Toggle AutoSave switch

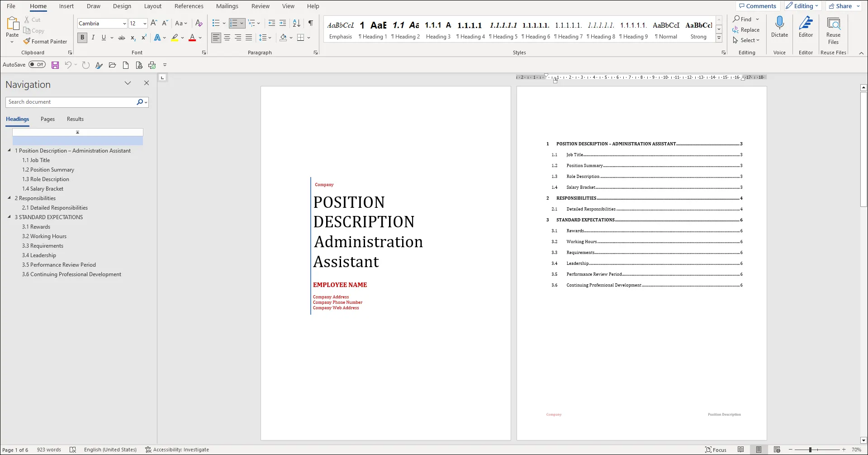pyautogui.click(x=37, y=65)
